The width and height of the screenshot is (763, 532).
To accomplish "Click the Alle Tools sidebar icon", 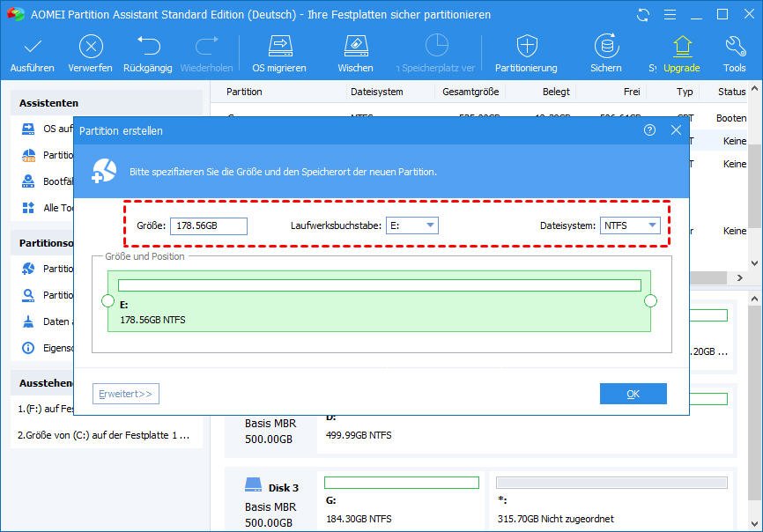I will tap(28, 208).
